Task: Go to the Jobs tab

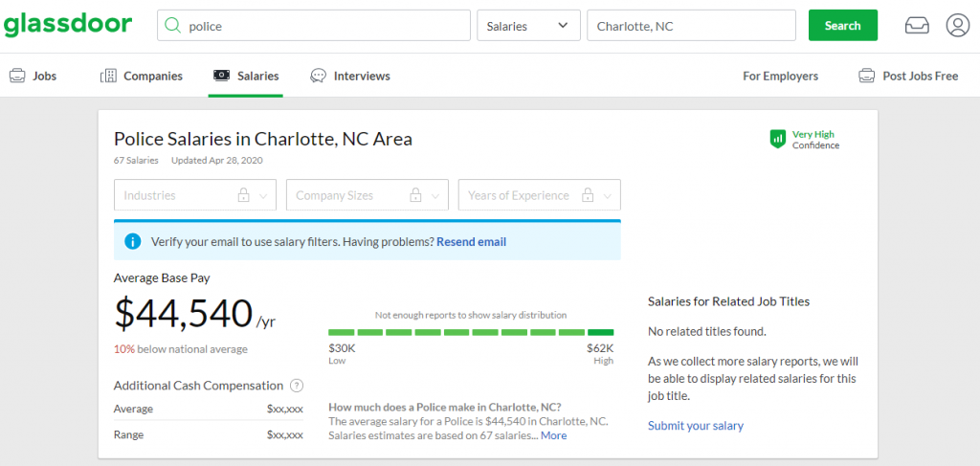Action: (x=33, y=76)
